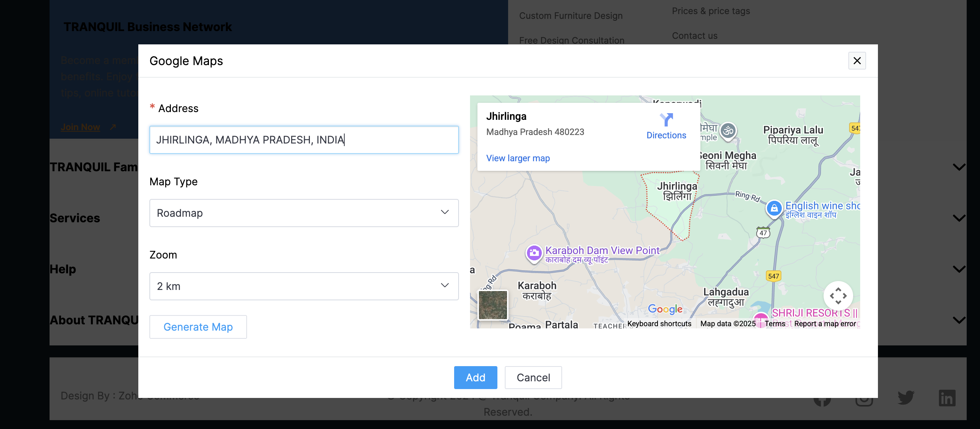Open the Map Type dropdown

tap(304, 213)
